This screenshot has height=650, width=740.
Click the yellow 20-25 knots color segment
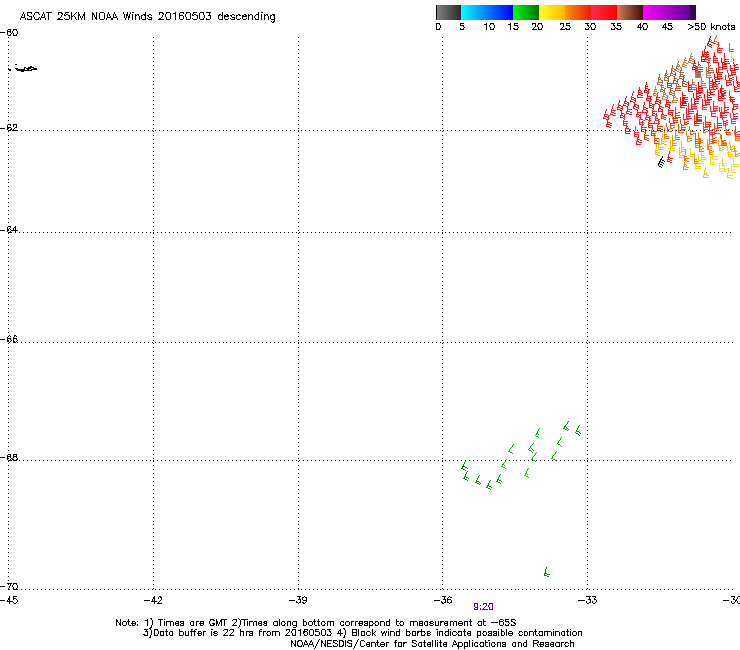[552, 12]
